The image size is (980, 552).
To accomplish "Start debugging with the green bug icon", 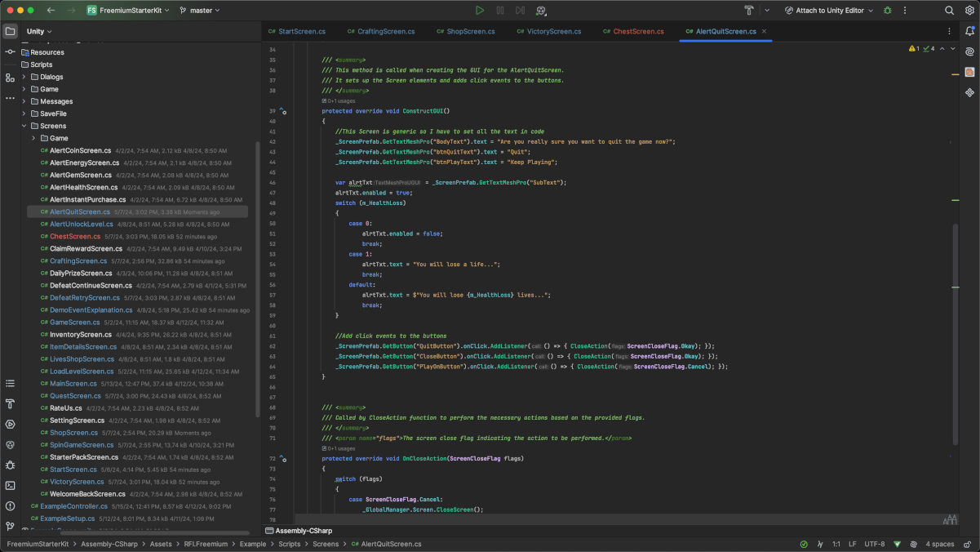I will 888,11.
